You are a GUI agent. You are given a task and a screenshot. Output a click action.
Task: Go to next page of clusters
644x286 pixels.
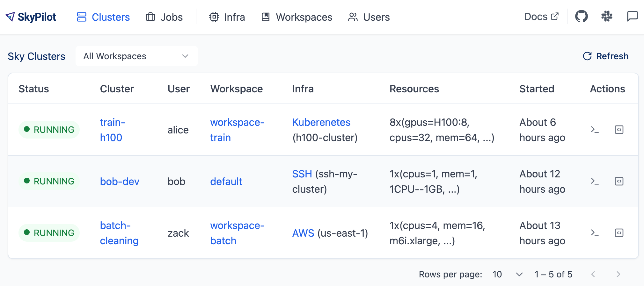coord(618,274)
